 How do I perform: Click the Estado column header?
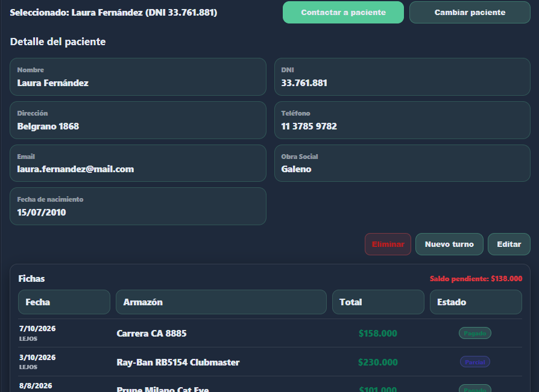coord(476,302)
